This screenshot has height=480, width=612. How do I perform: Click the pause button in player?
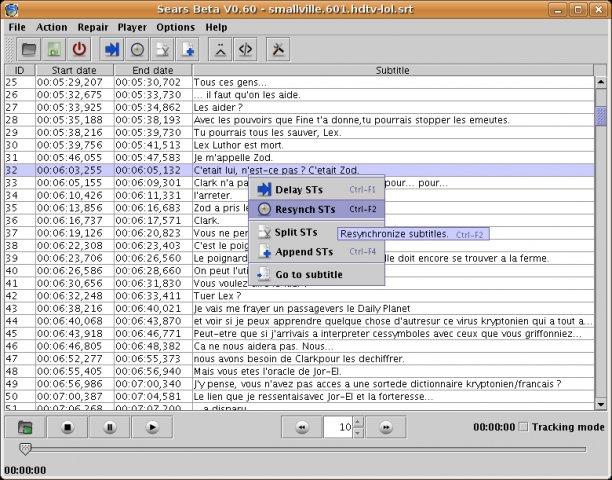pos(110,427)
